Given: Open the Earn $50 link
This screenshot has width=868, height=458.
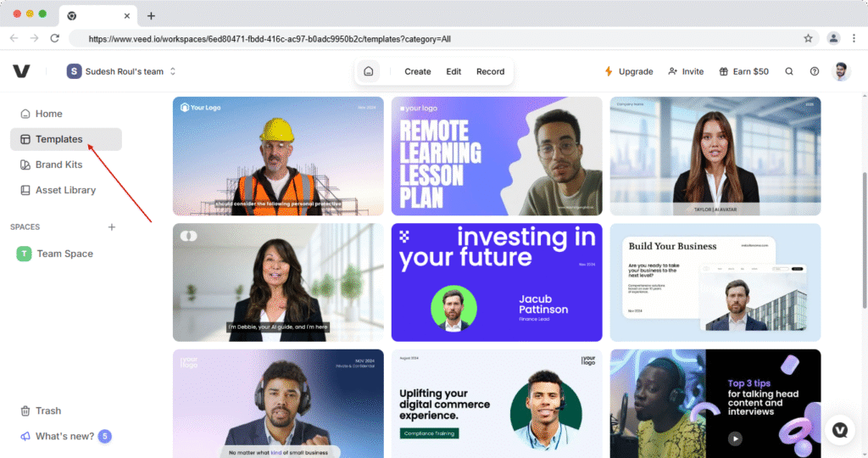Looking at the screenshot, I should (744, 71).
